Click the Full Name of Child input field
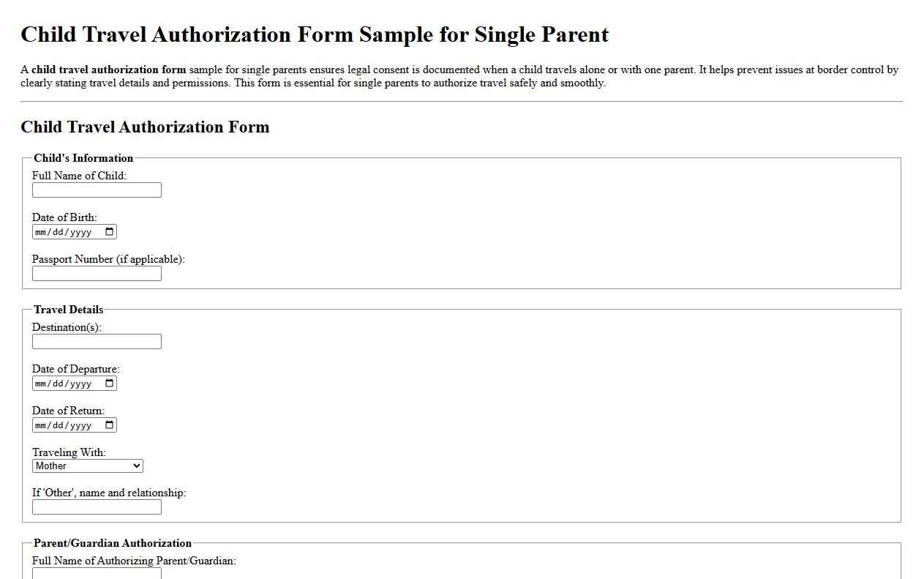 click(96, 190)
